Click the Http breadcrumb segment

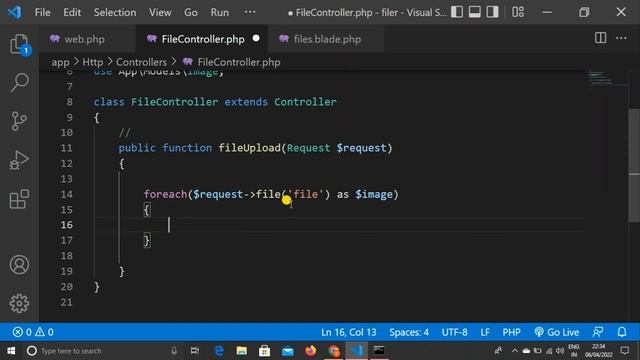[x=93, y=62]
